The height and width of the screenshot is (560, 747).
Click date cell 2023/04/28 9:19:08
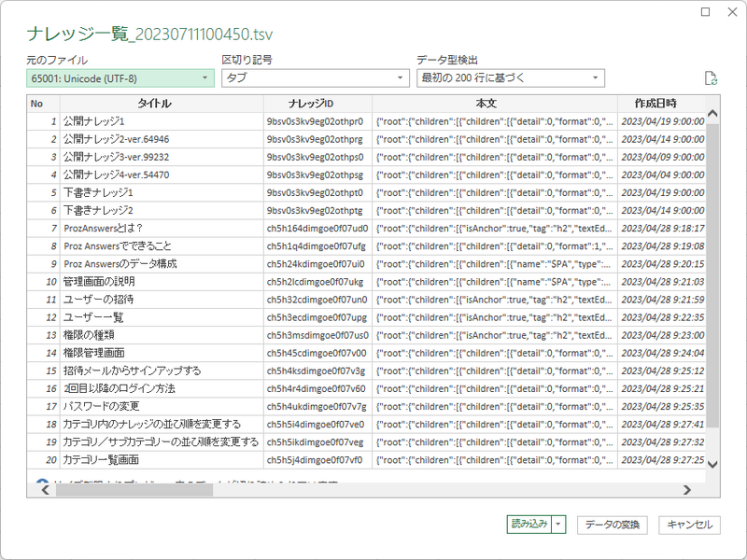pyautogui.click(x=662, y=246)
